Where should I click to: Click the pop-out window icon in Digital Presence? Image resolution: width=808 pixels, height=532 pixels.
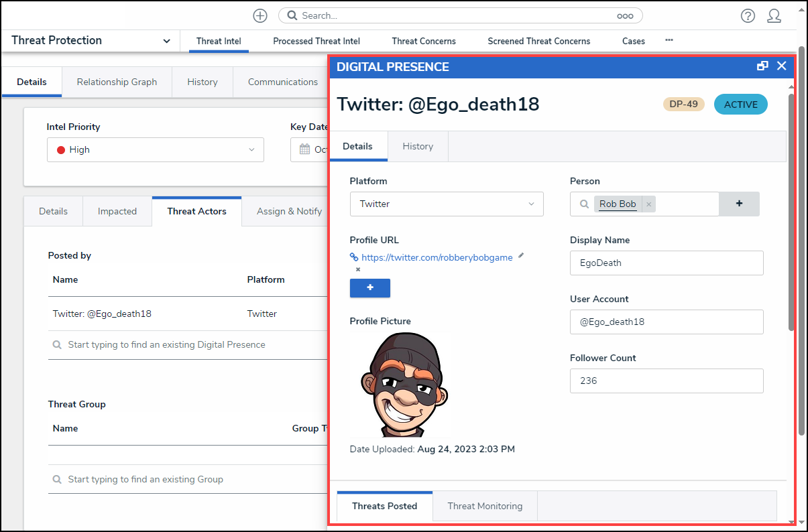[x=762, y=66]
